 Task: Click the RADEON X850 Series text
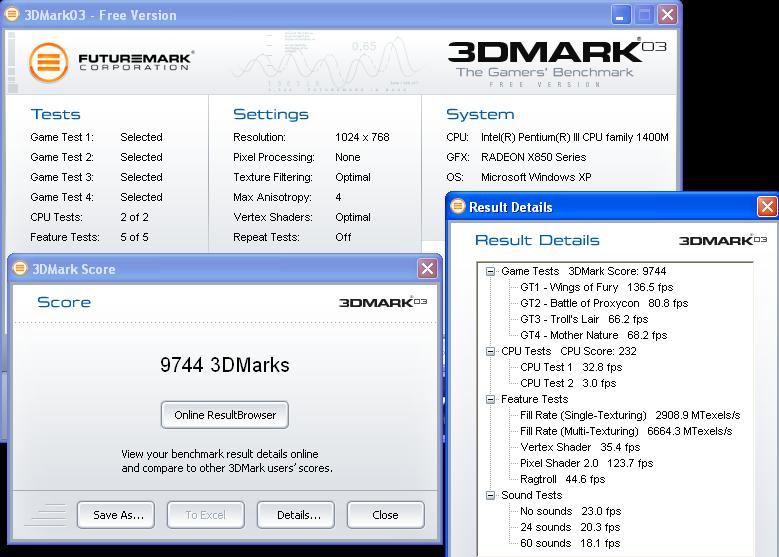point(534,158)
